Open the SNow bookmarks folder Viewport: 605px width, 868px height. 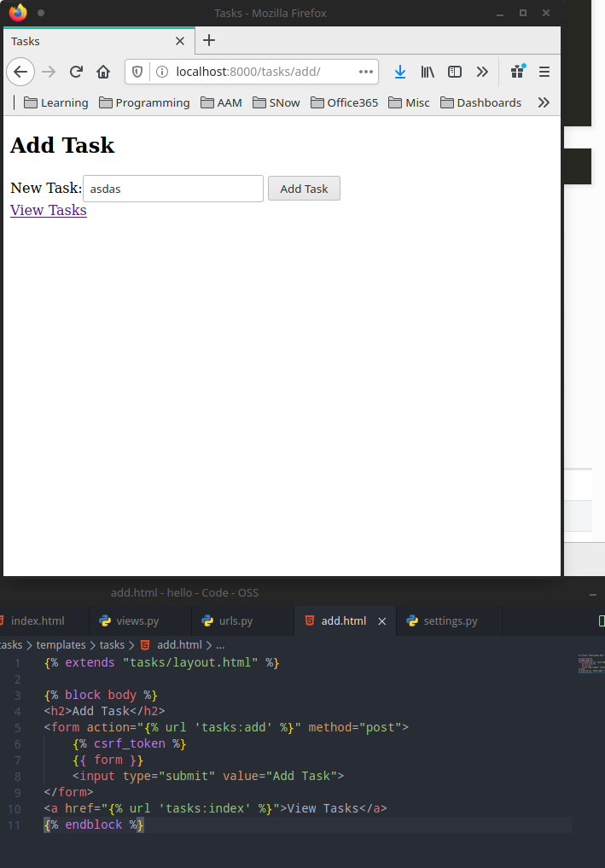coord(276,102)
